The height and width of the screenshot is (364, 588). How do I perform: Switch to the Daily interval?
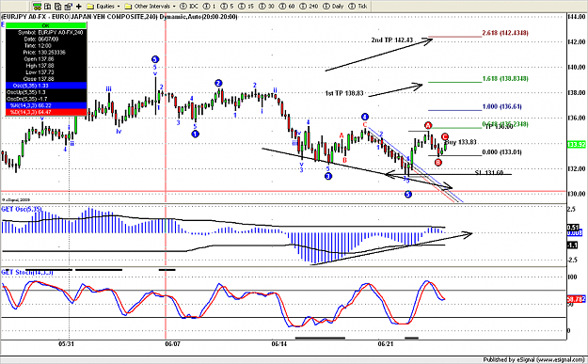pyautogui.click(x=333, y=6)
